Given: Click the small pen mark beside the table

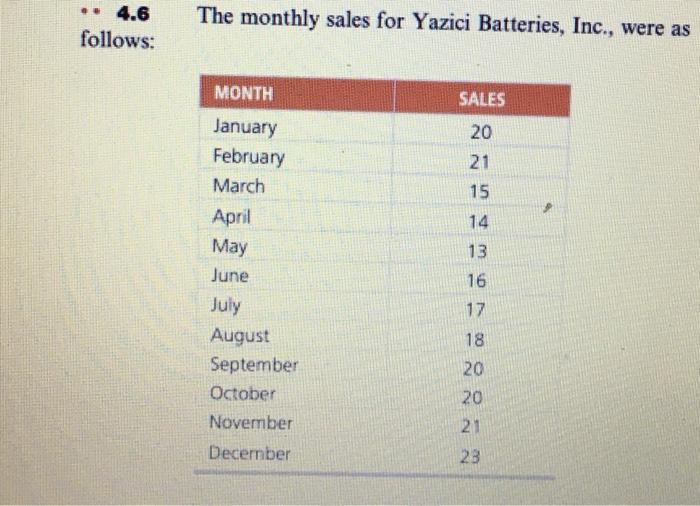Looking at the screenshot, I should point(548,208).
